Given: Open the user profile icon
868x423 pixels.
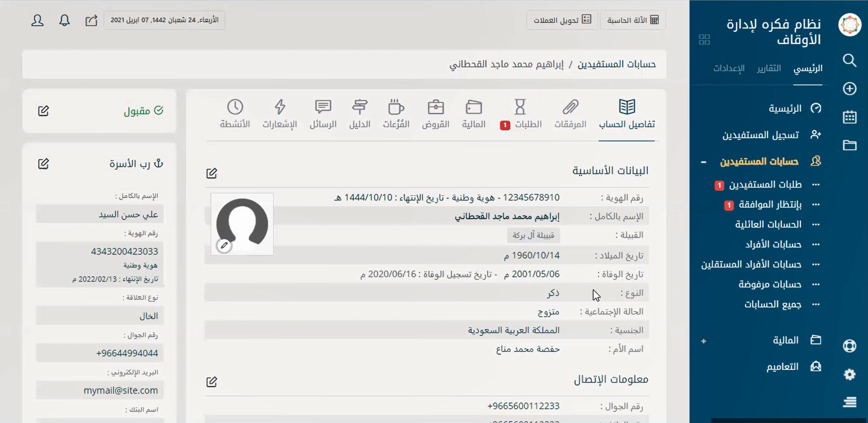Looking at the screenshot, I should point(38,21).
